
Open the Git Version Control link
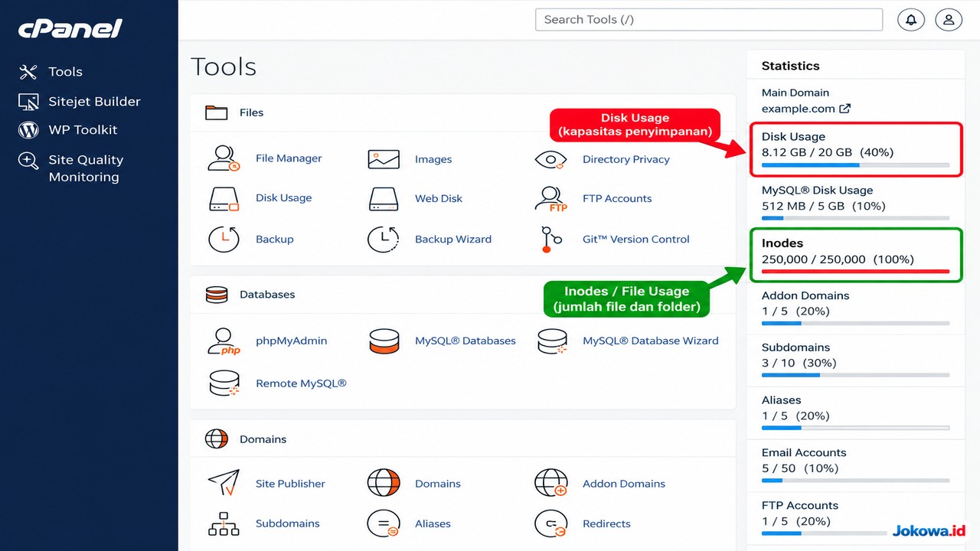[x=636, y=240]
